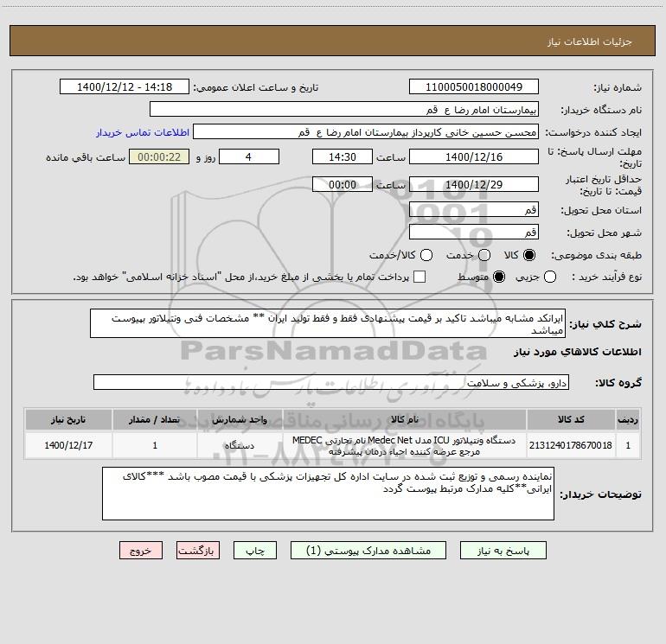The image size is (666, 644).
Task: Click the price validity time 00:00
Action: coord(343,184)
